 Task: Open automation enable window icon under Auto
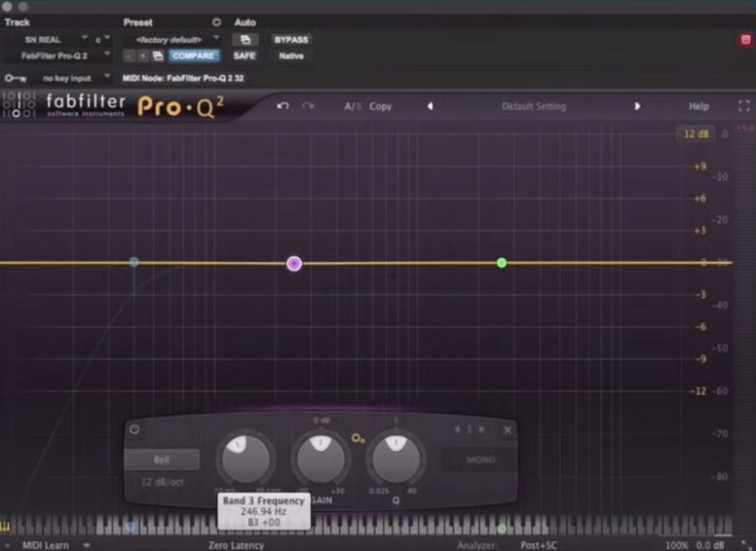(245, 40)
